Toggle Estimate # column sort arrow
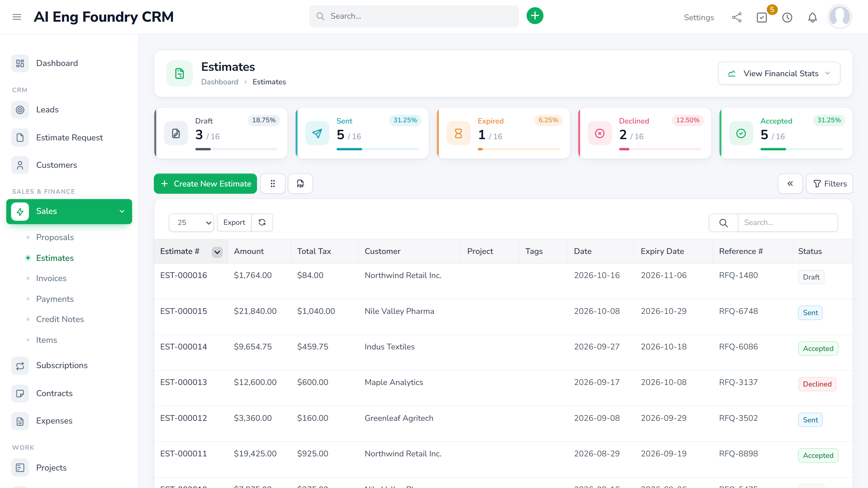 (217, 252)
